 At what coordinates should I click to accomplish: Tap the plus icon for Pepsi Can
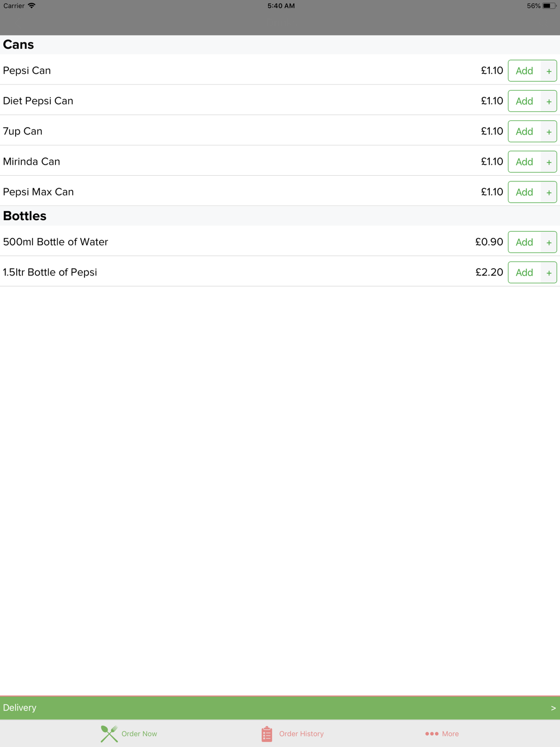click(549, 71)
